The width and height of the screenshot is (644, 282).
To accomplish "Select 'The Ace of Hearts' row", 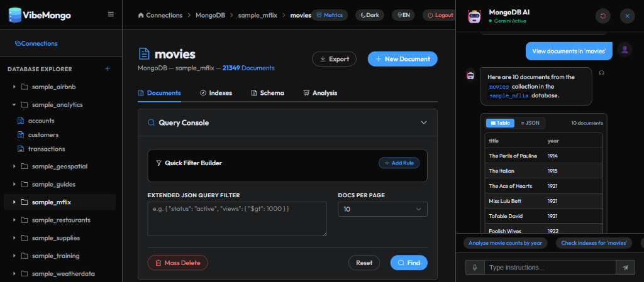I will (x=543, y=186).
